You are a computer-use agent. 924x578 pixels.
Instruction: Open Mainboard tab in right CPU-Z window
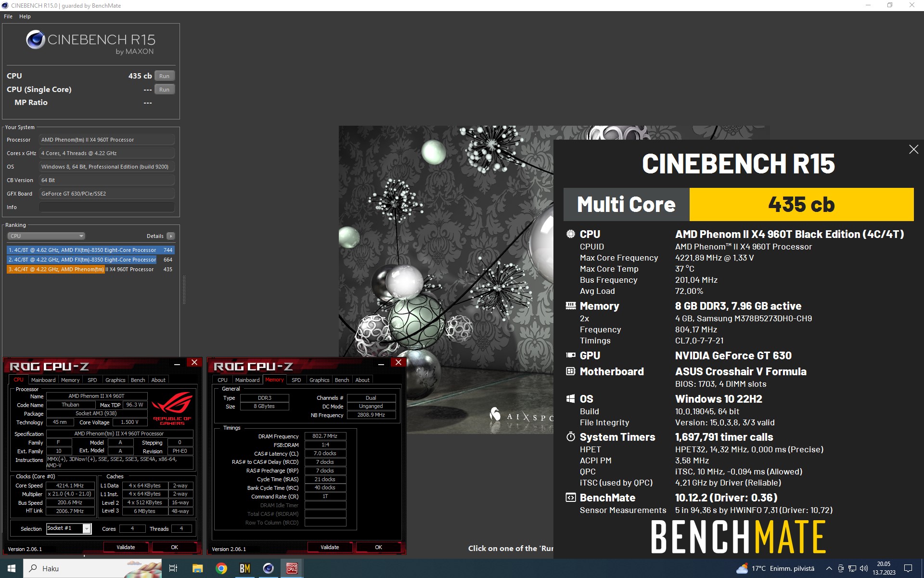tap(247, 380)
